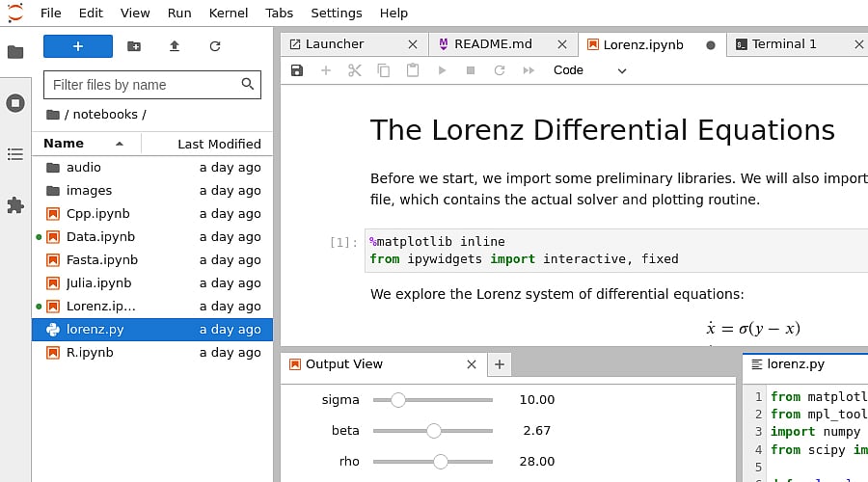Sort files by the Last Modified column
This screenshot has width=868, height=482.
pyautogui.click(x=219, y=144)
